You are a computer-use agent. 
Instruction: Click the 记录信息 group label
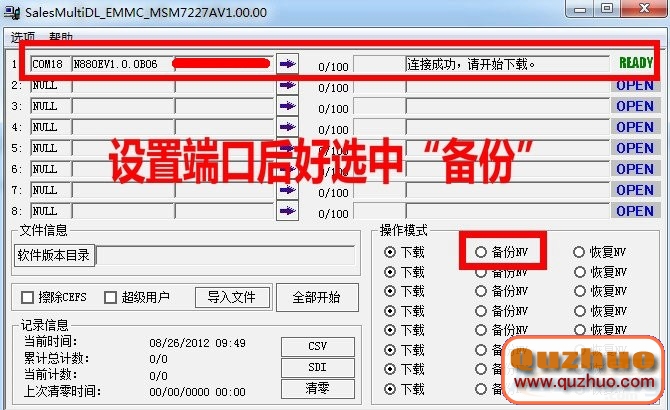(x=45, y=325)
